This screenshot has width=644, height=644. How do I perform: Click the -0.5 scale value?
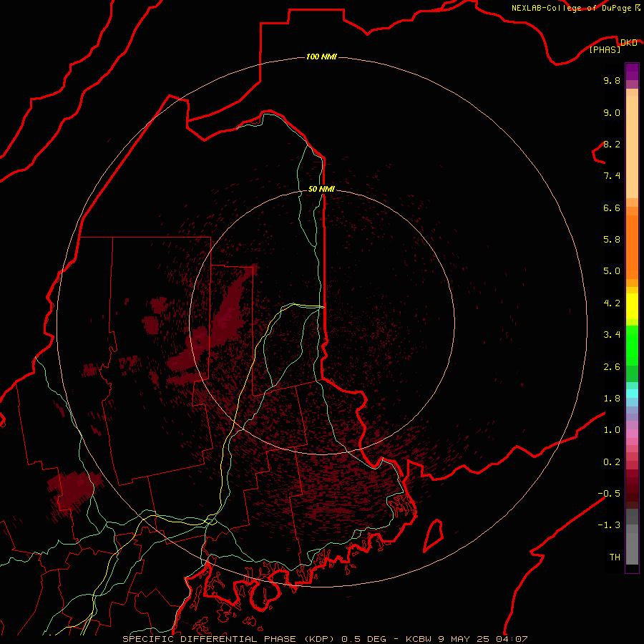point(609,494)
